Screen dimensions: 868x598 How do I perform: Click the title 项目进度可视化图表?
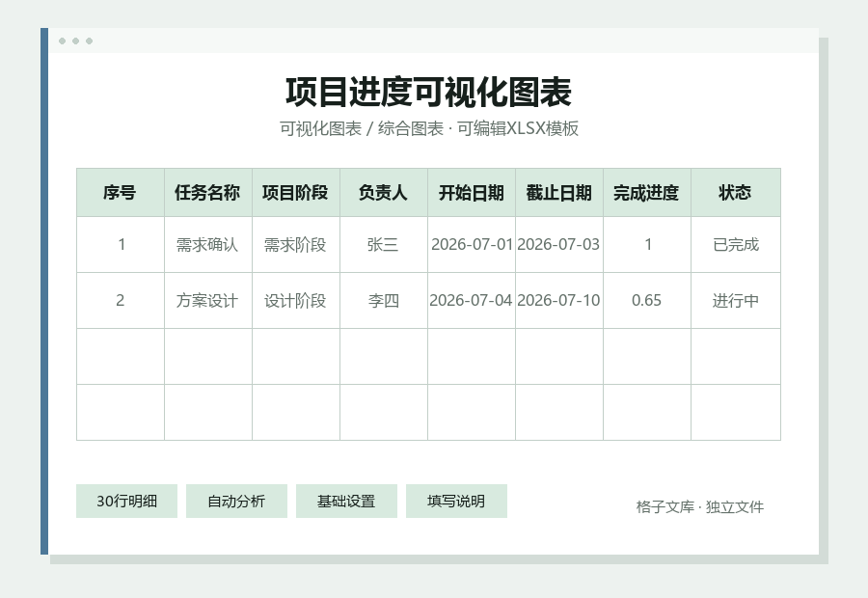pyautogui.click(x=428, y=92)
